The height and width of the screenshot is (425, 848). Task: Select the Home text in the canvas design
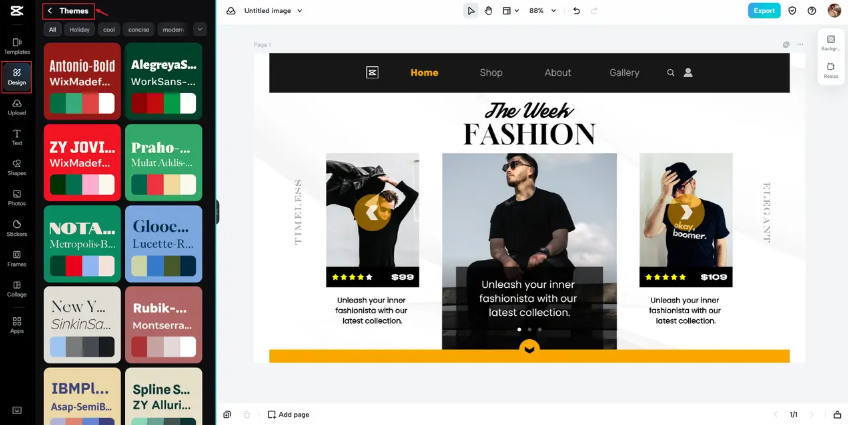425,72
